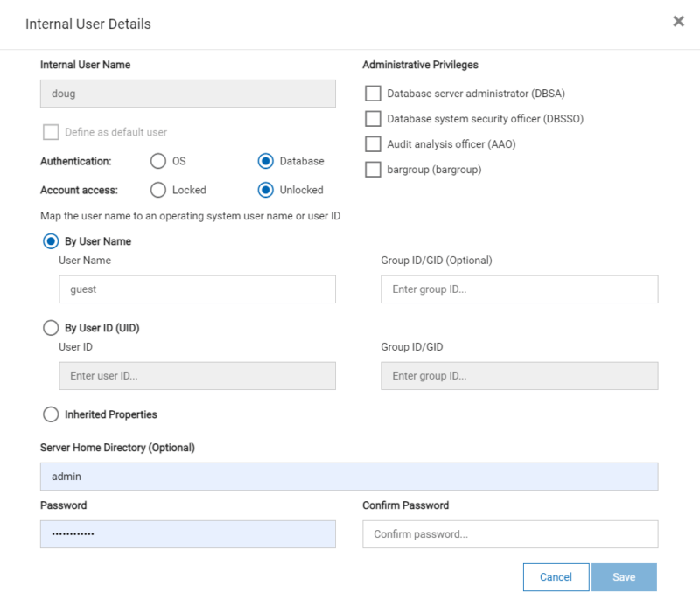Click the guest User Name field
Image resolution: width=700 pixels, height=599 pixels.
(x=197, y=289)
